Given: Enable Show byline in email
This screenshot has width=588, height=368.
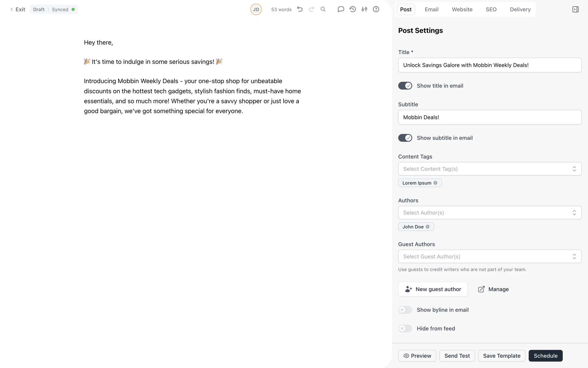Looking at the screenshot, I should [405, 310].
